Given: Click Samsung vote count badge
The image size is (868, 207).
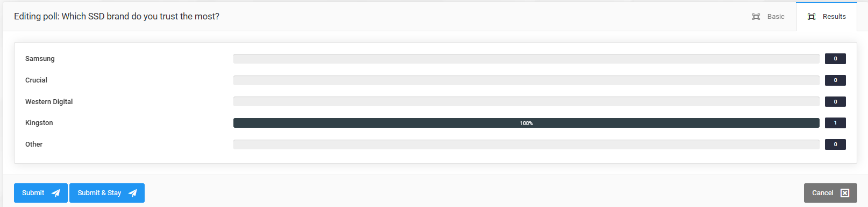Looking at the screenshot, I should click(x=835, y=59).
